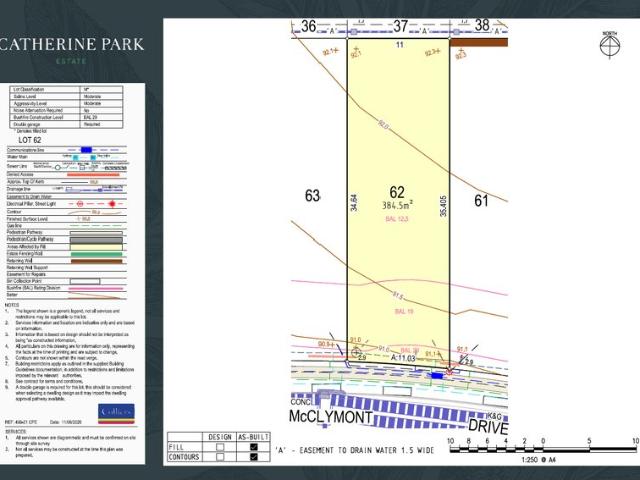Click lot 38 label at top

(x=482, y=25)
